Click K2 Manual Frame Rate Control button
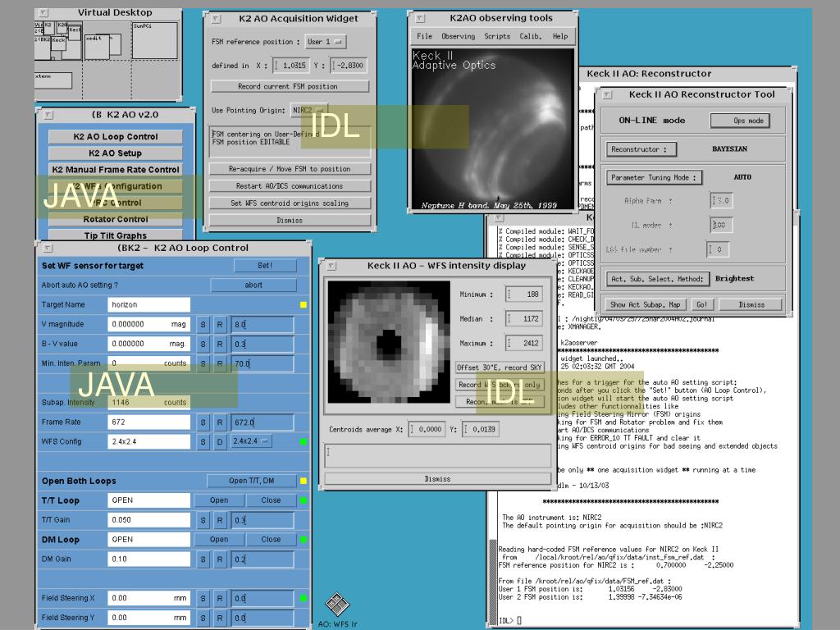840x630 pixels. click(x=115, y=170)
